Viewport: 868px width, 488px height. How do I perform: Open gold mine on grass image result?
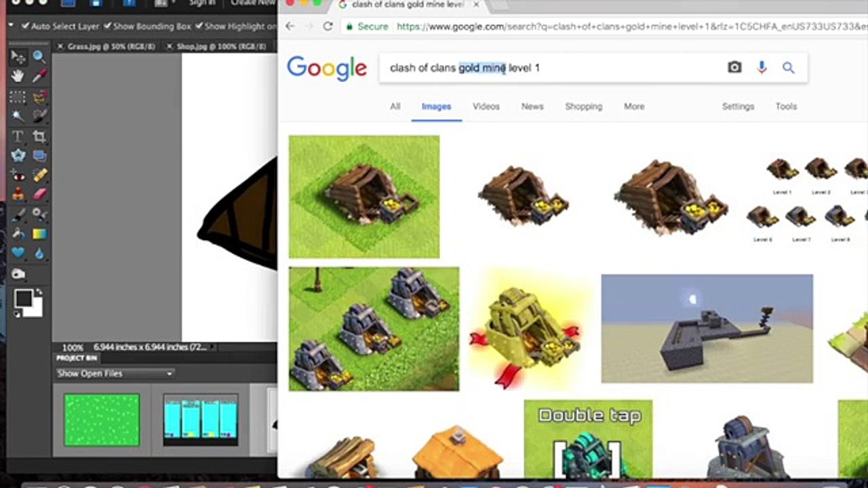click(x=364, y=197)
